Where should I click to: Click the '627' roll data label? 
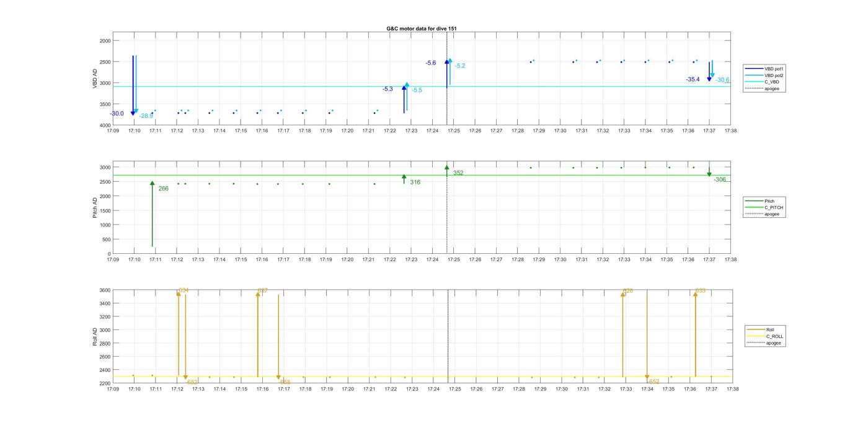click(262, 290)
